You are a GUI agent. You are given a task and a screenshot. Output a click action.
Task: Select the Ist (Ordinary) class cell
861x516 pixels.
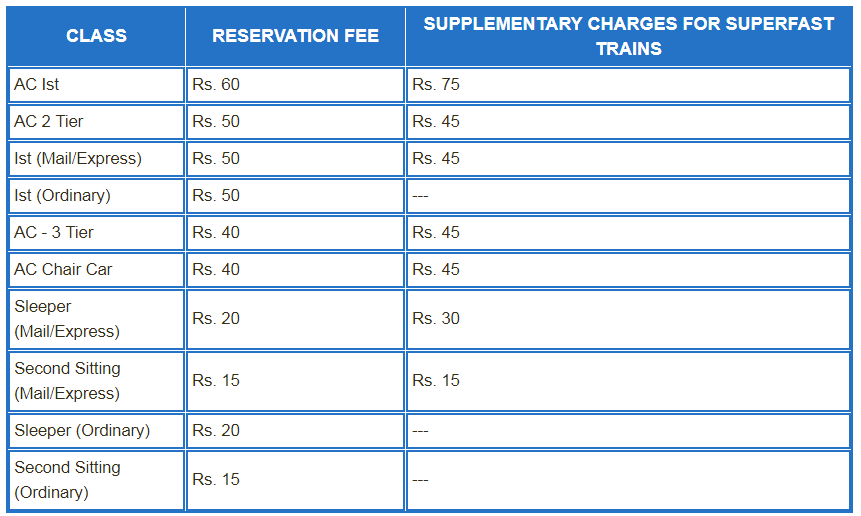96,195
